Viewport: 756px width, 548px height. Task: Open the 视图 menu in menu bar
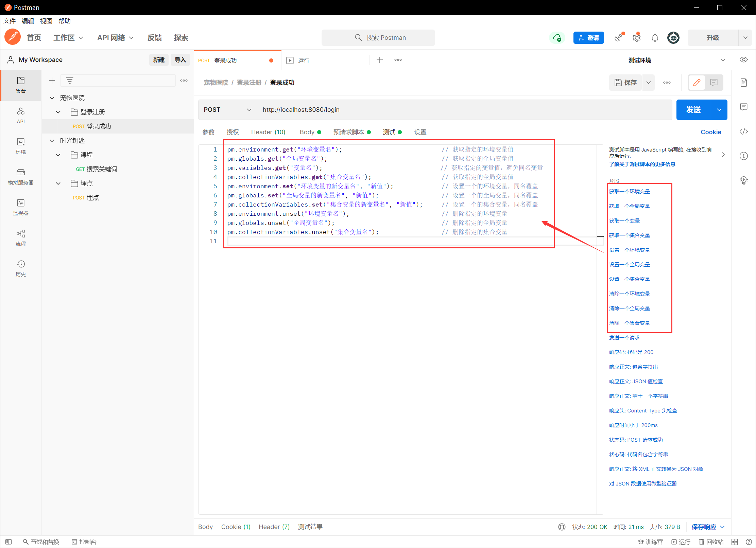[x=46, y=21]
